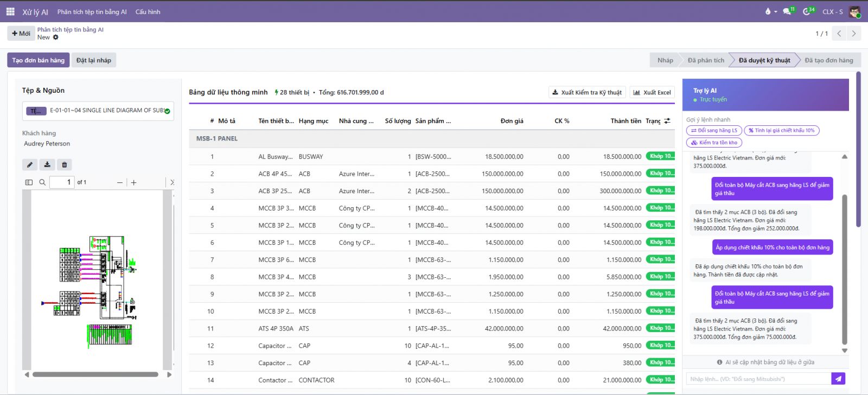Open the gear actions menu next to New
868x395 pixels.
55,37
